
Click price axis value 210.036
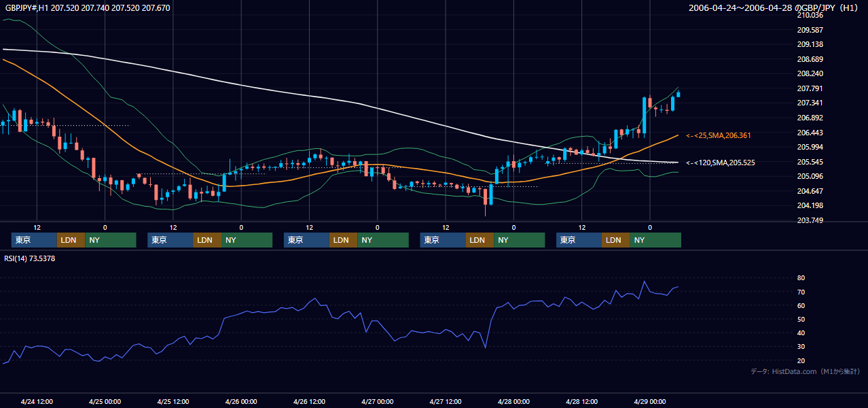point(810,15)
